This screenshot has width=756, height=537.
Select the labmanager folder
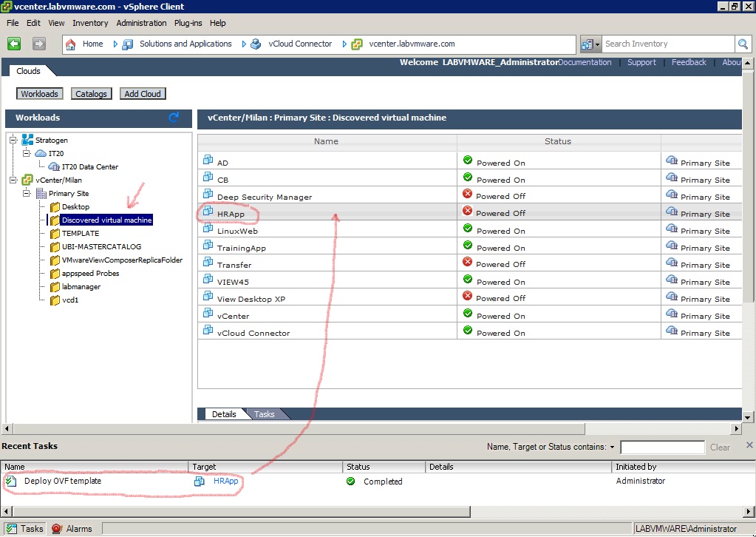pos(81,286)
